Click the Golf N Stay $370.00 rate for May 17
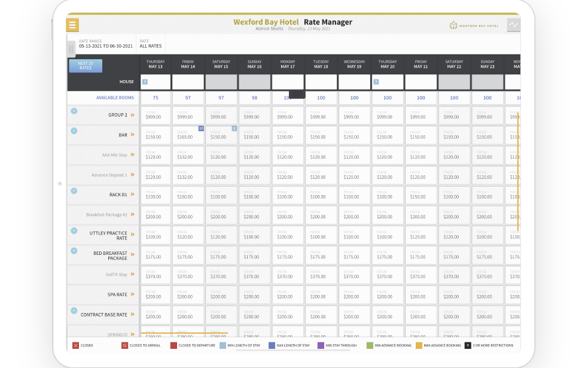588x368 pixels. click(288, 274)
